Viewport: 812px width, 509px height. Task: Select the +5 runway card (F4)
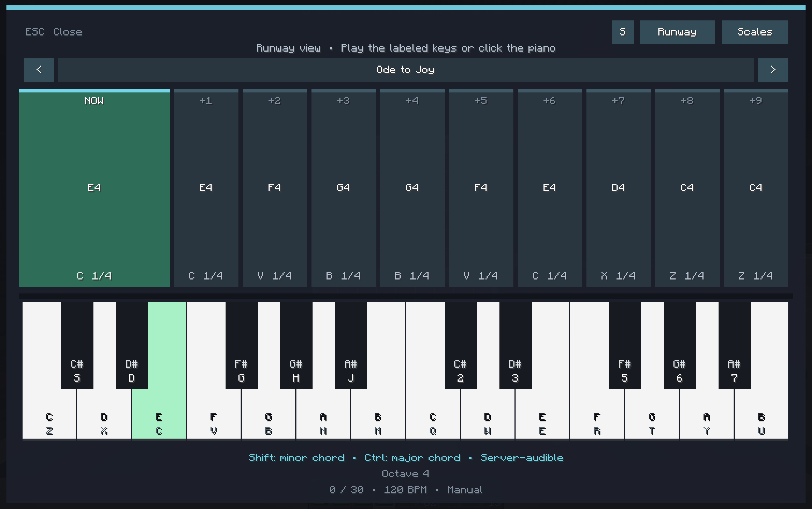click(481, 188)
